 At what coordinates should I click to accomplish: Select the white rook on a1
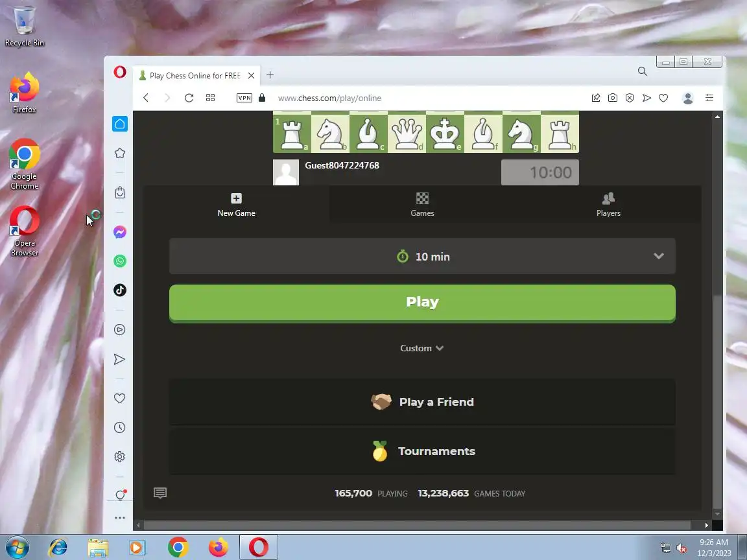tap(292, 134)
